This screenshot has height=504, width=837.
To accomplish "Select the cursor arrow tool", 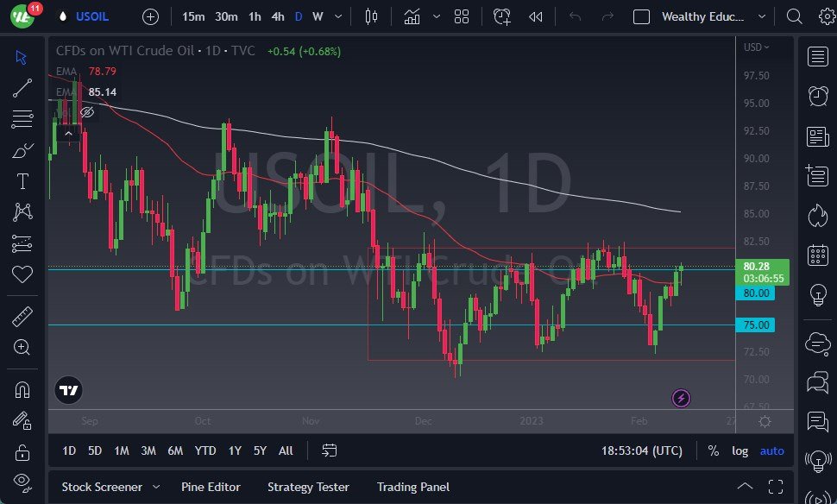I will click(x=22, y=57).
